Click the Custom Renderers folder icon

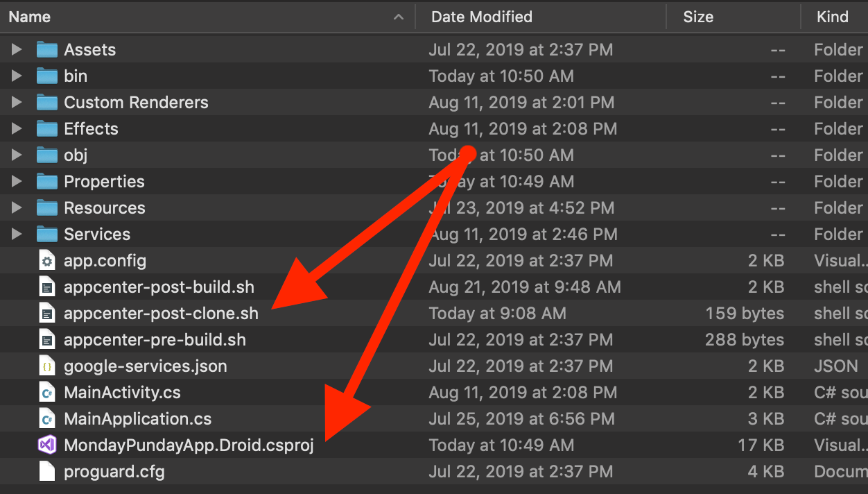[47, 103]
